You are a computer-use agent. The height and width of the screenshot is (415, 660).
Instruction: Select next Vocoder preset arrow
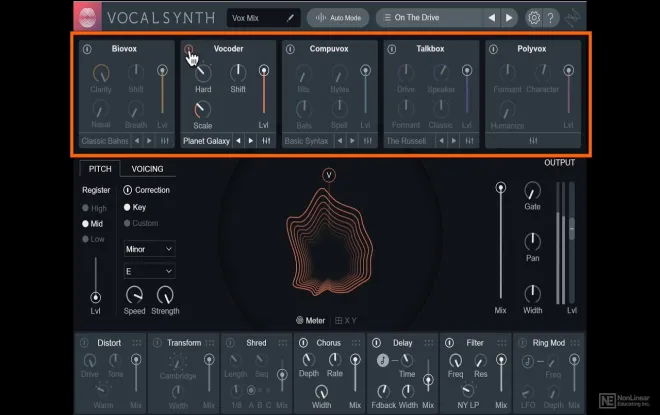coord(251,141)
